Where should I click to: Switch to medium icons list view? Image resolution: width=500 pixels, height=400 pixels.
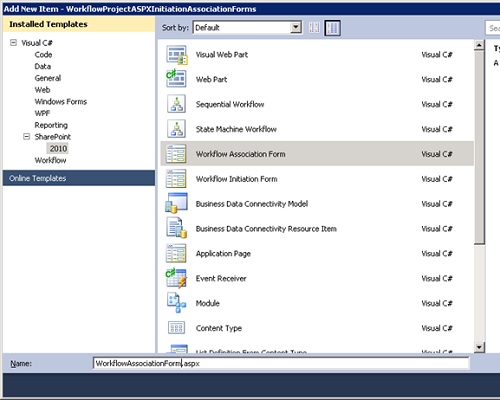(x=333, y=28)
